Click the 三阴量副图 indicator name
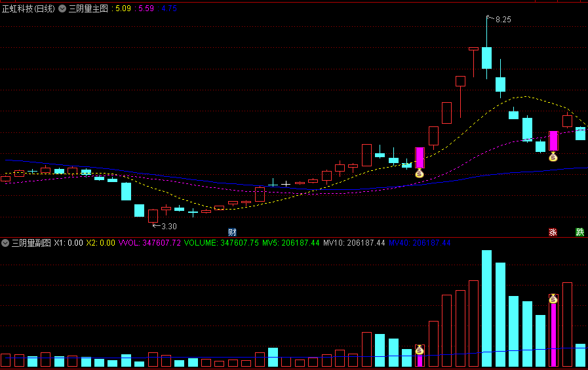Screen dimensions: 588x370 31,243
